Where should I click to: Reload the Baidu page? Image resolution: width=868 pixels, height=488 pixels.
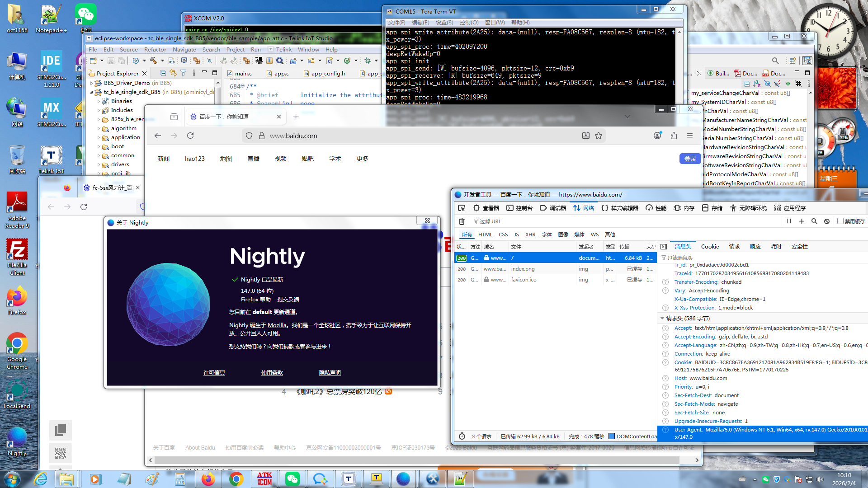pyautogui.click(x=190, y=136)
